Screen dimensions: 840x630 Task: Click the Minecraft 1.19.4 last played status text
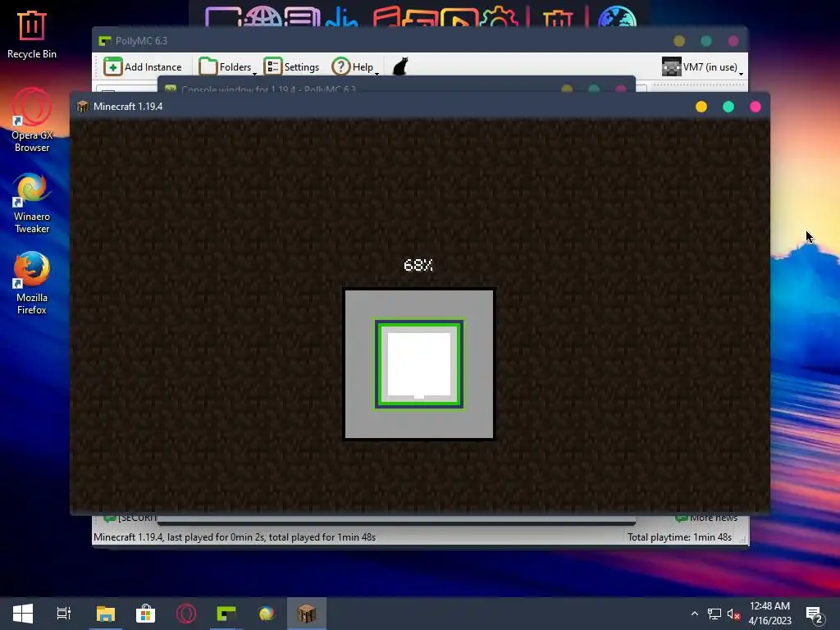click(235, 537)
